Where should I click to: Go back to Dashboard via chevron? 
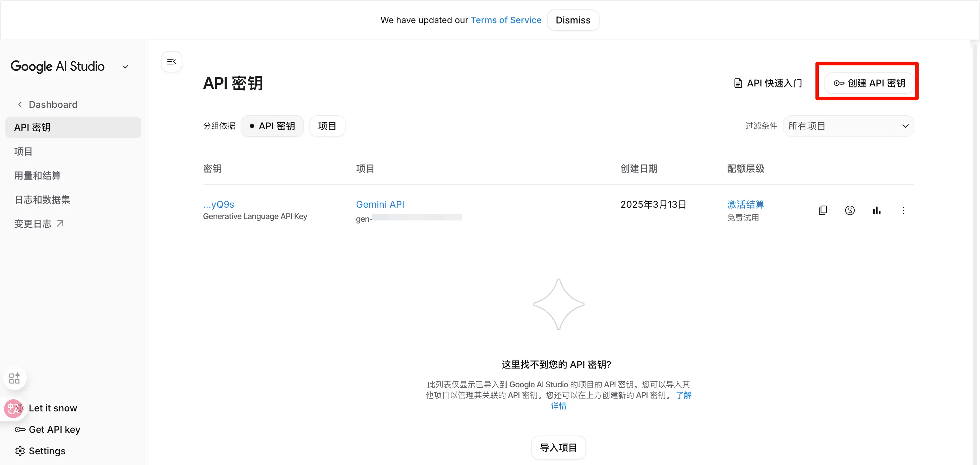click(20, 105)
